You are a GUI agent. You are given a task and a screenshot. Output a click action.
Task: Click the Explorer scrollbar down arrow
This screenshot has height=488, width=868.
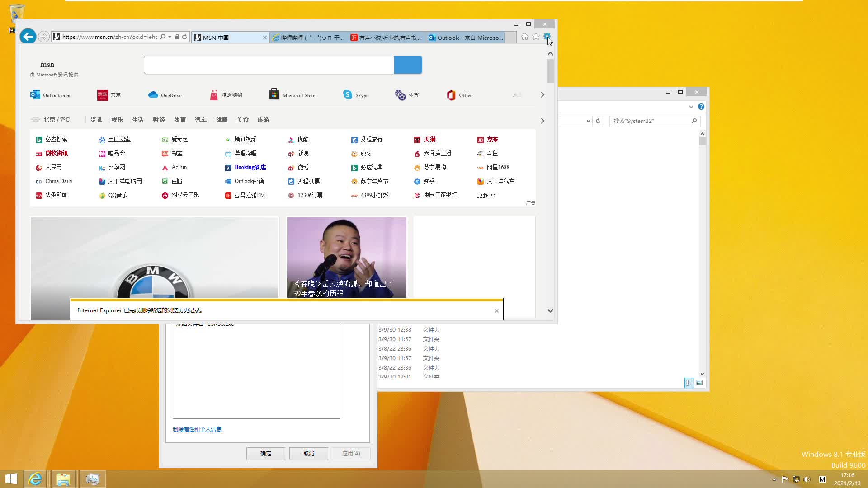[x=702, y=374]
